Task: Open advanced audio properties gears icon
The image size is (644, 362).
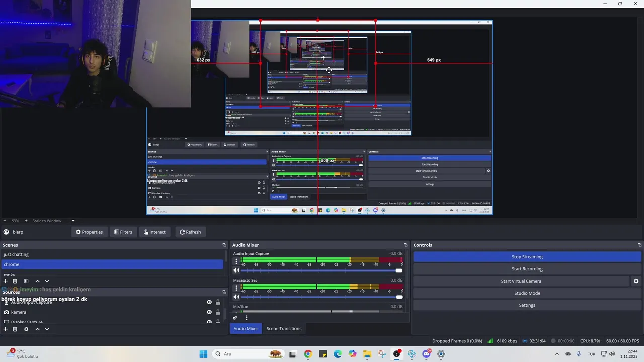Action: tap(235, 318)
